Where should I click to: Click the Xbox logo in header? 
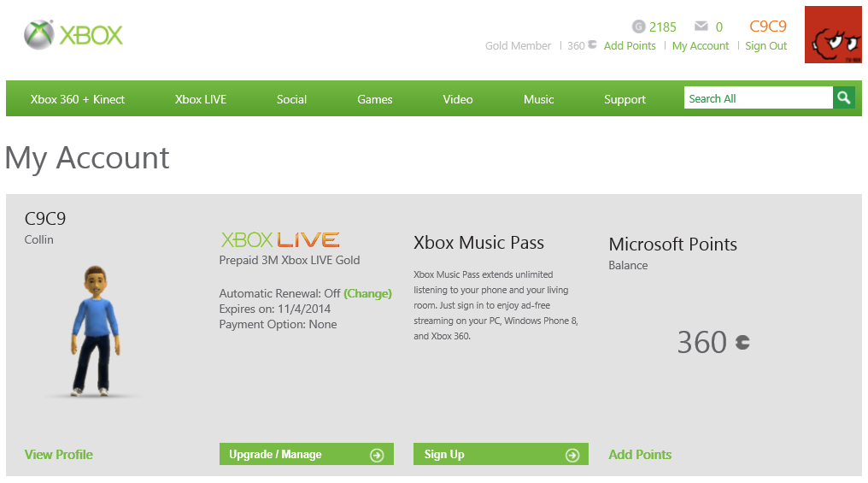pos(73,35)
